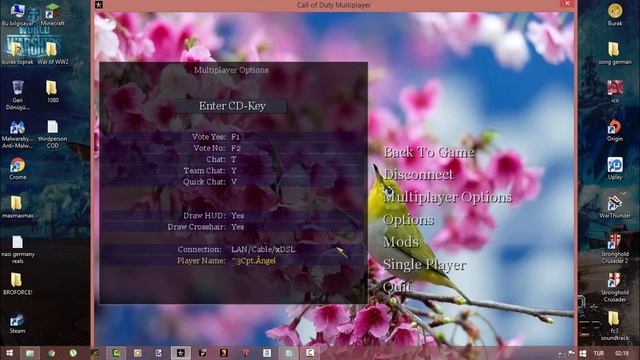Image resolution: width=640 pixels, height=360 pixels.
Task: Open the War of WW2 folder
Action: click(52, 53)
